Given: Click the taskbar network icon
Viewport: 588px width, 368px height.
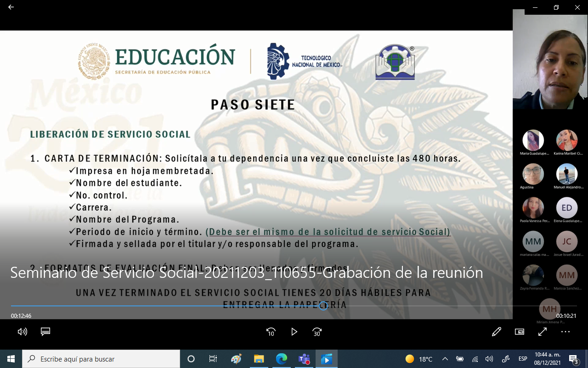Looking at the screenshot, I should (475, 359).
